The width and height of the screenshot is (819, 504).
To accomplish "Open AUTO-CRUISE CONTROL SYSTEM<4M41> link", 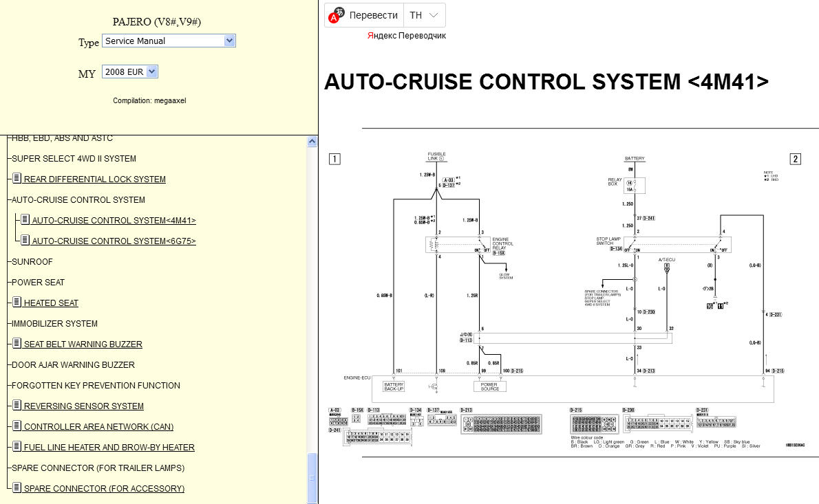I will [114, 220].
